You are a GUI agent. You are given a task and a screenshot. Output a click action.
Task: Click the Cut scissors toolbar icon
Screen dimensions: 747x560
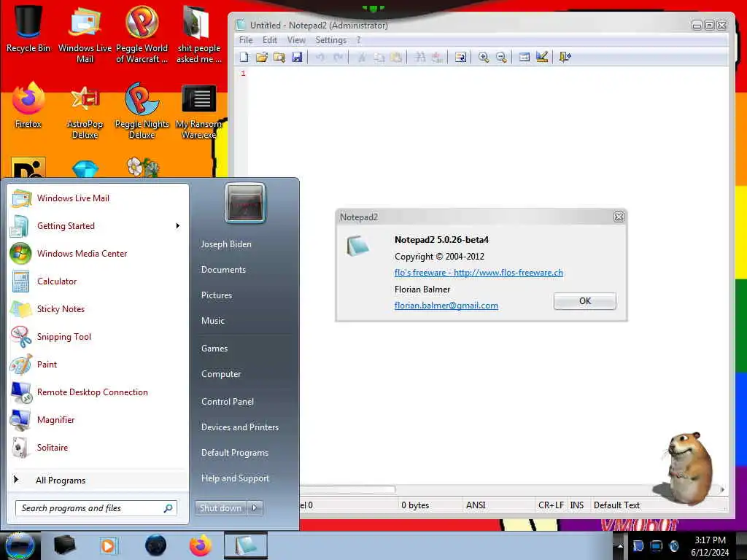pyautogui.click(x=361, y=58)
